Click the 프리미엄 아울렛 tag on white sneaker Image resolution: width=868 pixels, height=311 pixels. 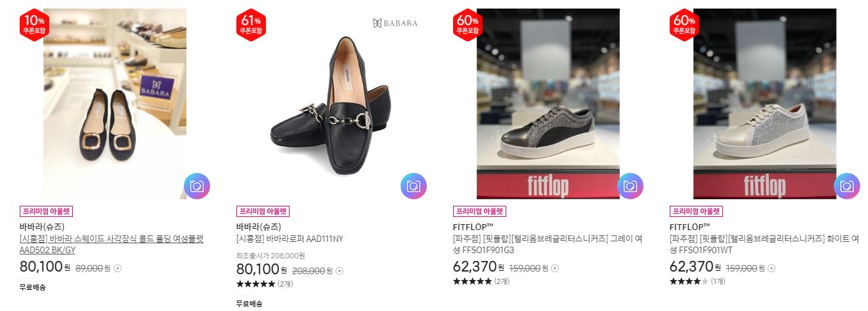(x=696, y=212)
